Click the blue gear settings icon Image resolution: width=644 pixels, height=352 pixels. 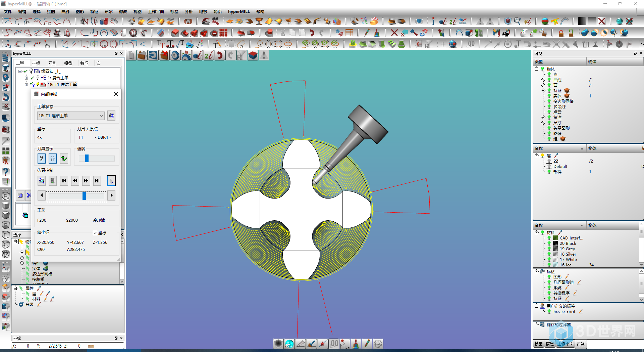click(x=175, y=55)
